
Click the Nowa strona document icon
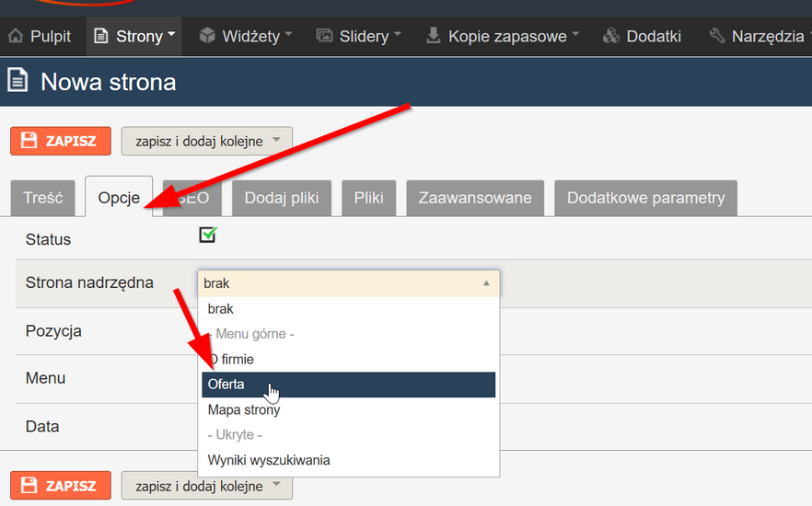pos(17,81)
